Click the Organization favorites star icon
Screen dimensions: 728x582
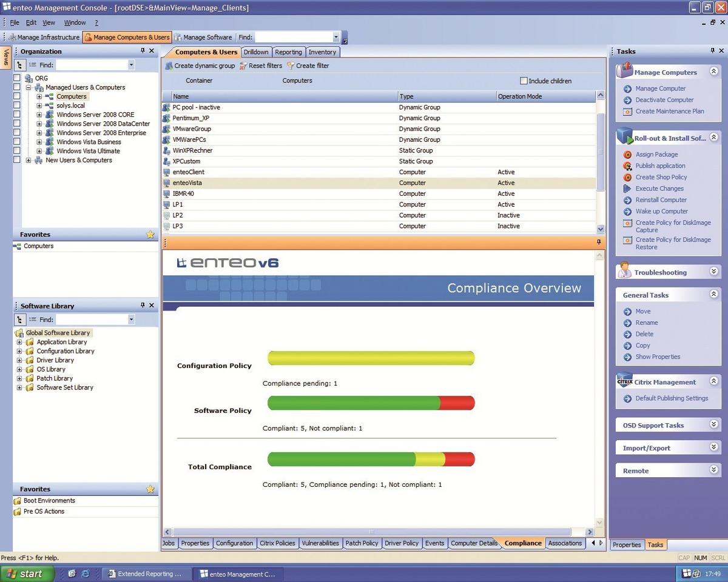(x=150, y=235)
